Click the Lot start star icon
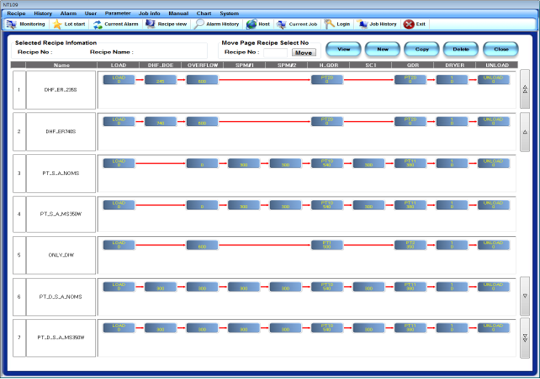This screenshot has height=379, width=540. [57, 24]
